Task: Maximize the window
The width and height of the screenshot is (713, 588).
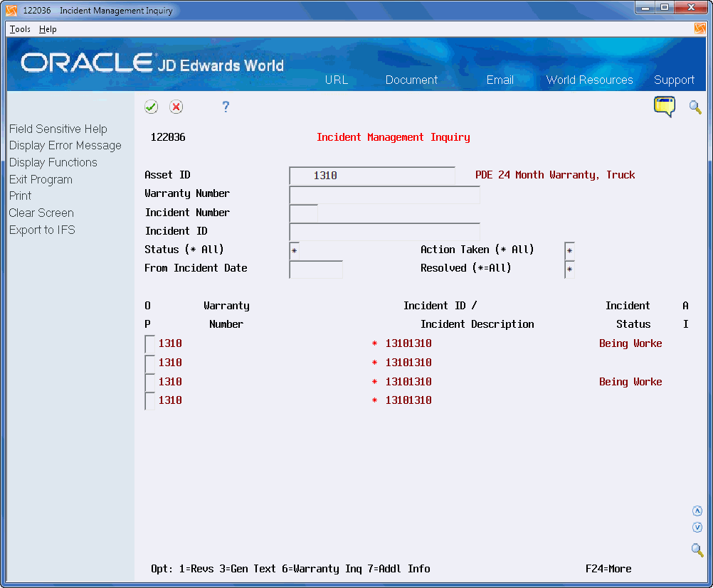Action: (665, 8)
